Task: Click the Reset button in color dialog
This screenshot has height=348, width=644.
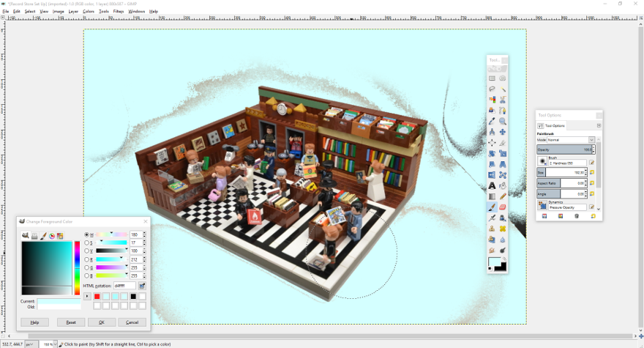Action: tap(71, 322)
